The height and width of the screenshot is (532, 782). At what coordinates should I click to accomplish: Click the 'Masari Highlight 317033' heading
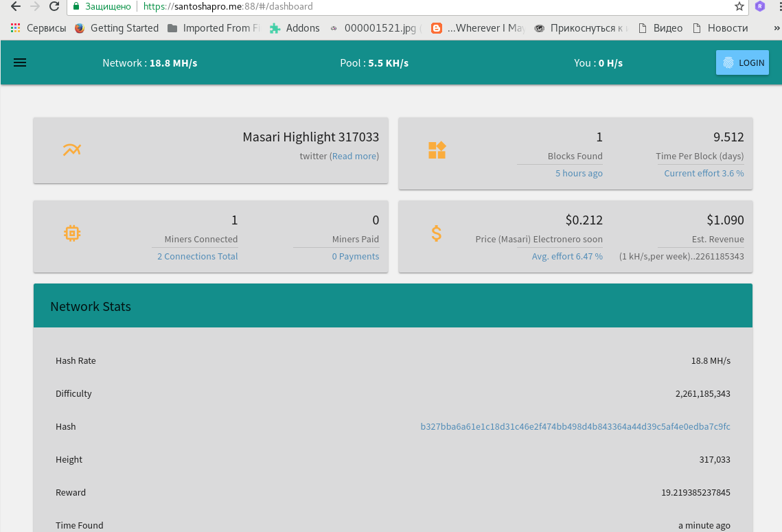(311, 137)
